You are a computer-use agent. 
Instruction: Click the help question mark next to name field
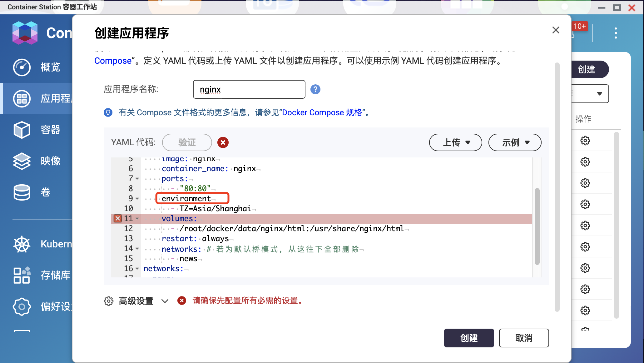(x=315, y=89)
